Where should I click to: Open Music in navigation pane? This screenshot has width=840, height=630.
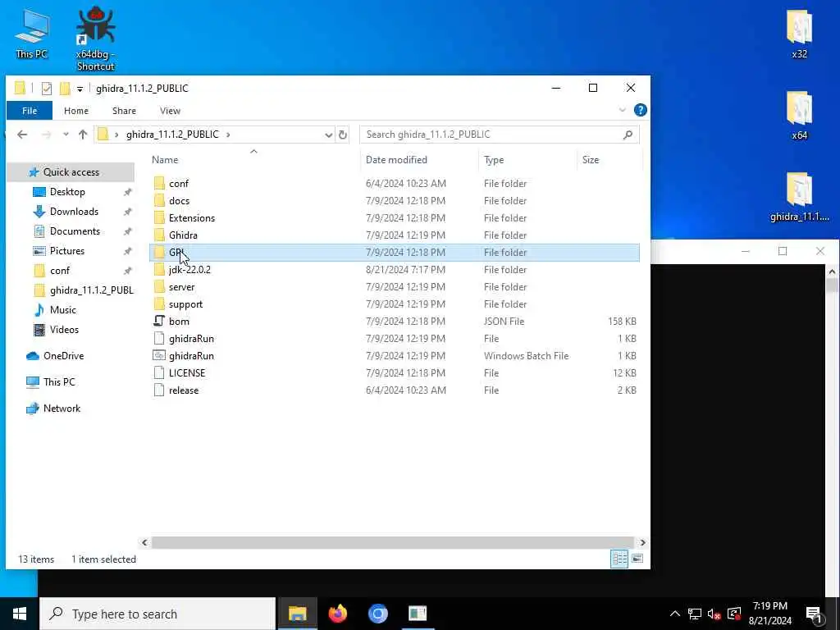point(62,309)
